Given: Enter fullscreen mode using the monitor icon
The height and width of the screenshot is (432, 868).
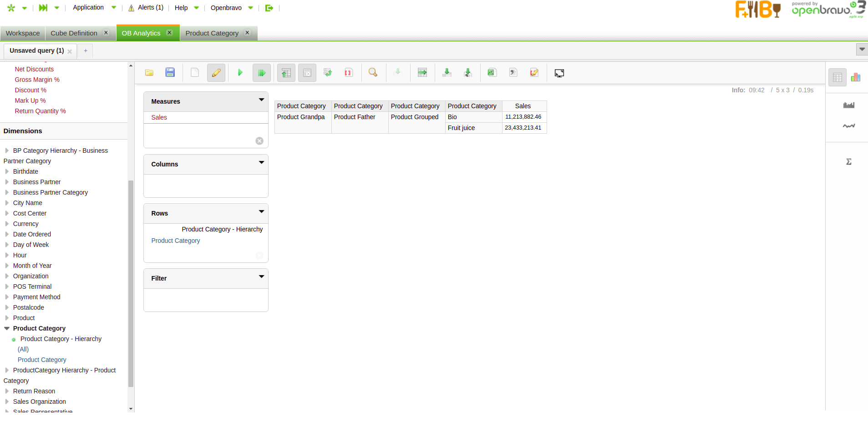Looking at the screenshot, I should click(559, 73).
